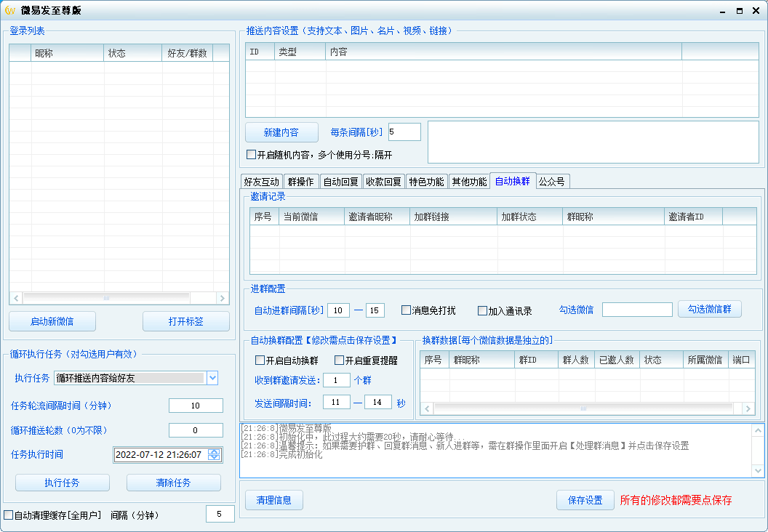Click the 内容 column header in content table

[x=503, y=52]
